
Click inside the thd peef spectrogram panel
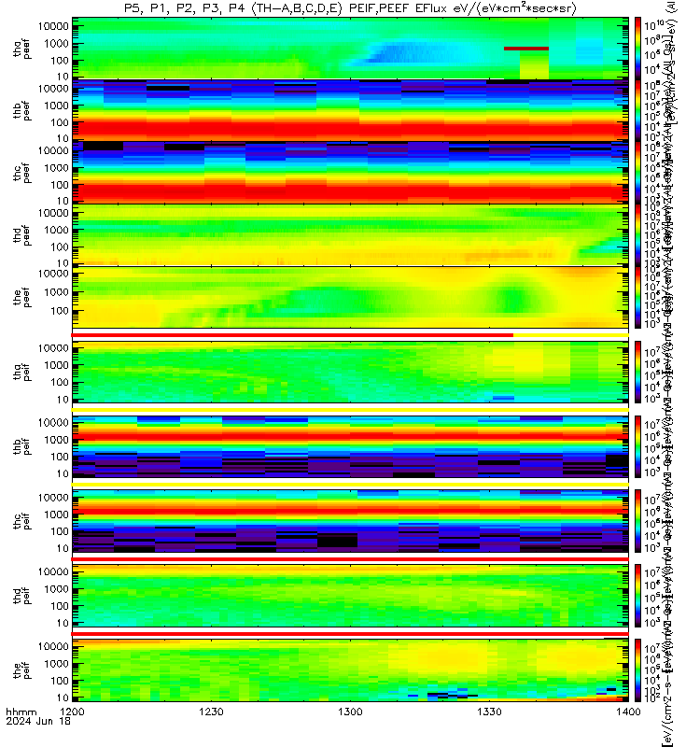pos(350,235)
